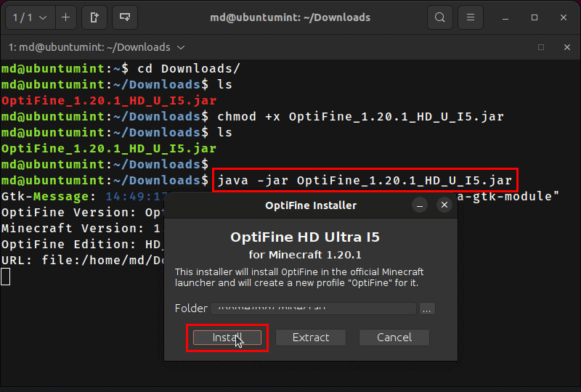Viewport: 581px width, 392px height.
Task: Click the terminal cursor block
Action: coord(6,277)
